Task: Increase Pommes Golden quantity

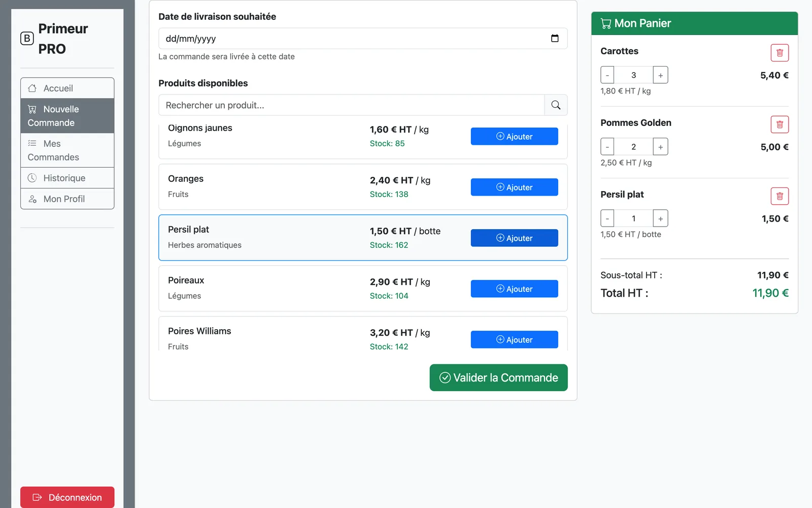Action: tap(660, 147)
